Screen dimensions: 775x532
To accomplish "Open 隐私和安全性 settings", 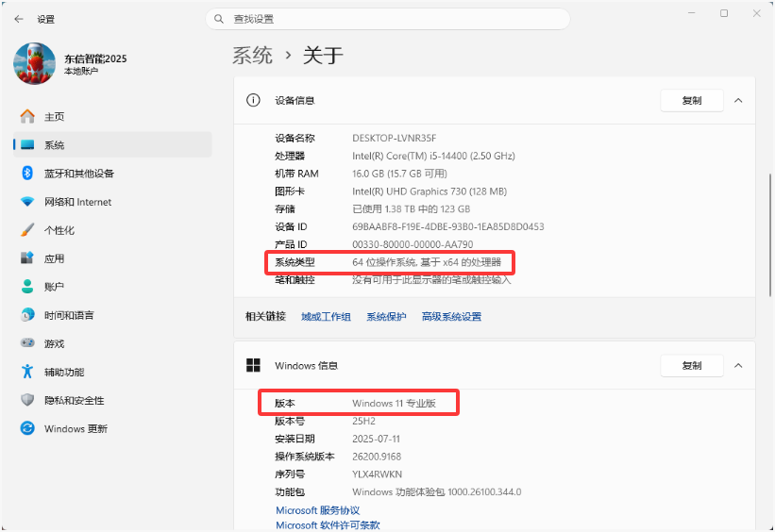I will pos(75,400).
